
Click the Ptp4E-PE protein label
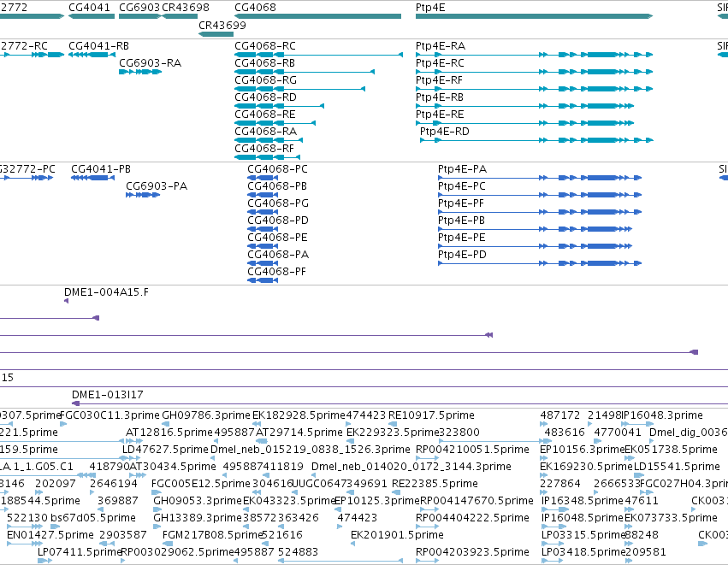461,238
